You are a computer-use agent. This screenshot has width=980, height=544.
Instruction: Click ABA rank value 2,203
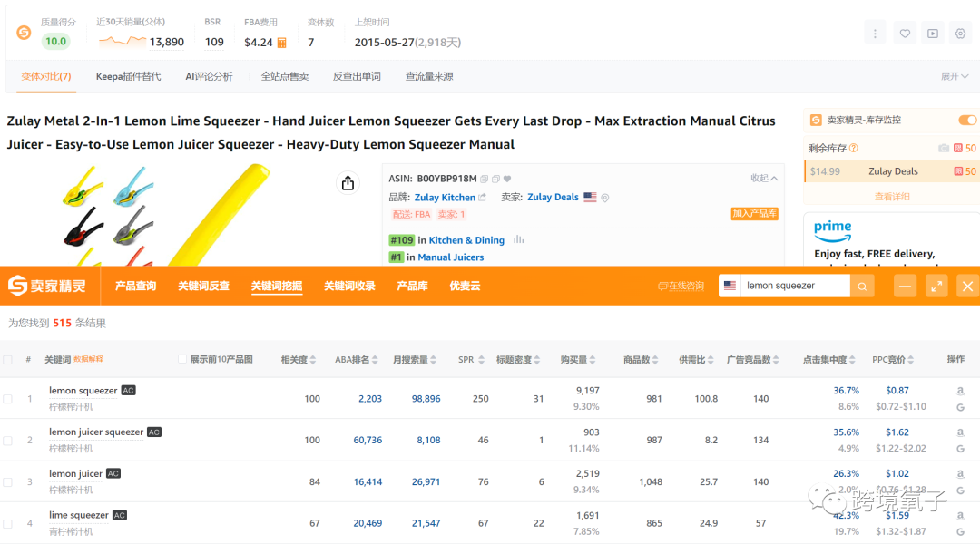[x=370, y=398]
